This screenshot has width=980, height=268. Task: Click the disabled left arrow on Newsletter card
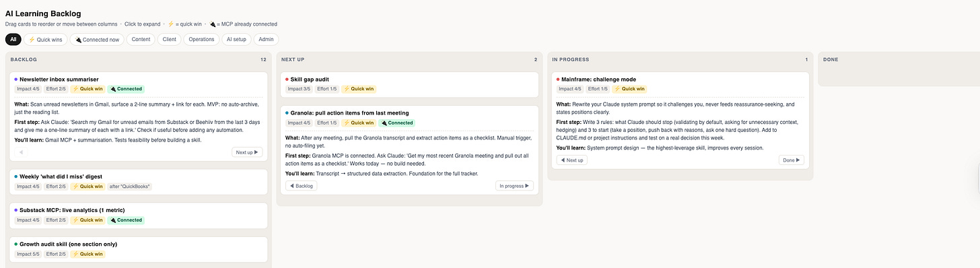[21, 152]
